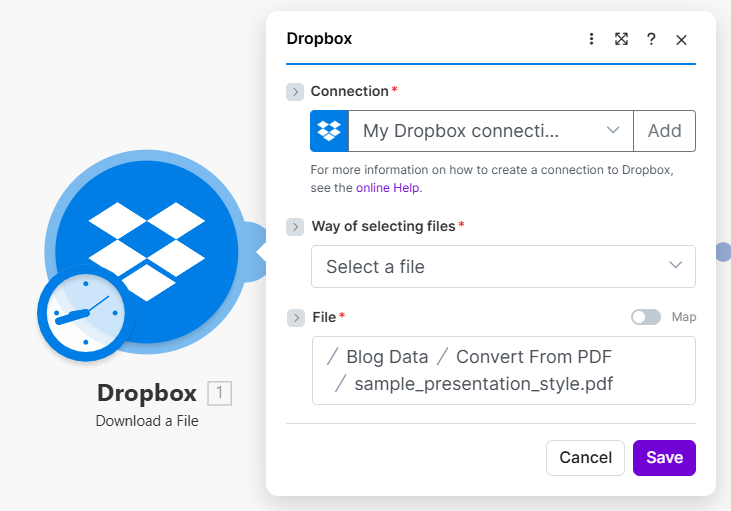This screenshot has height=511, width=731.
Task: Click the Dropbox logo beside connection field
Action: click(x=329, y=131)
